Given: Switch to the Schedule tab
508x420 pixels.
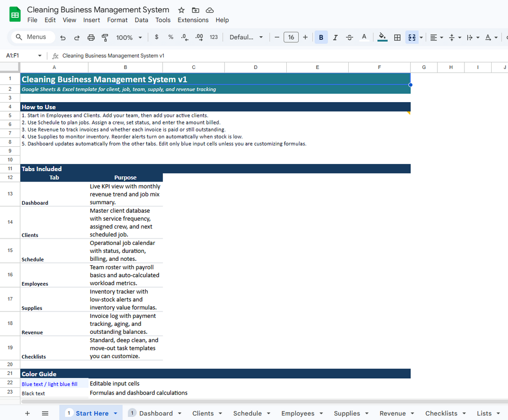Looking at the screenshot, I should tap(247, 413).
